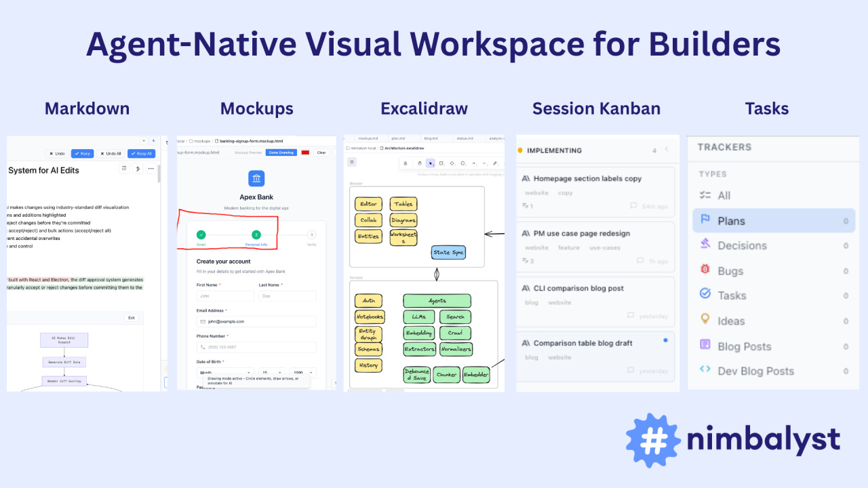
Task: Click the First Name input field
Action: (x=225, y=296)
